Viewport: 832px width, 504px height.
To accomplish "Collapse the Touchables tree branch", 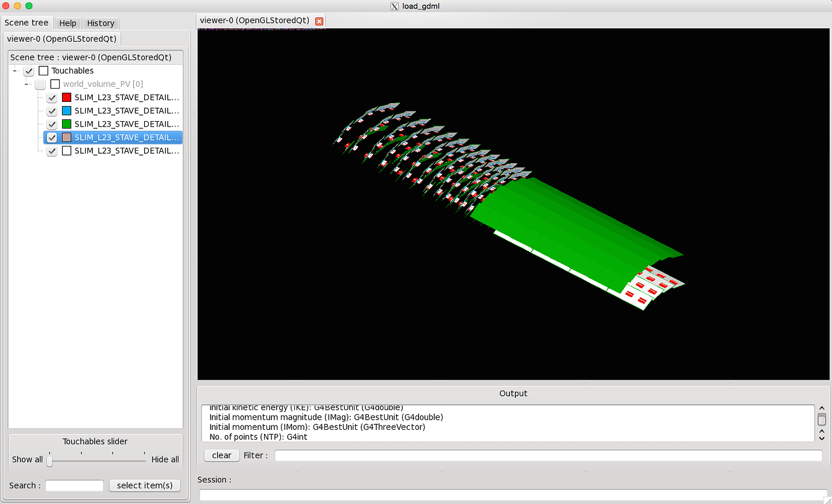I will click(13, 71).
